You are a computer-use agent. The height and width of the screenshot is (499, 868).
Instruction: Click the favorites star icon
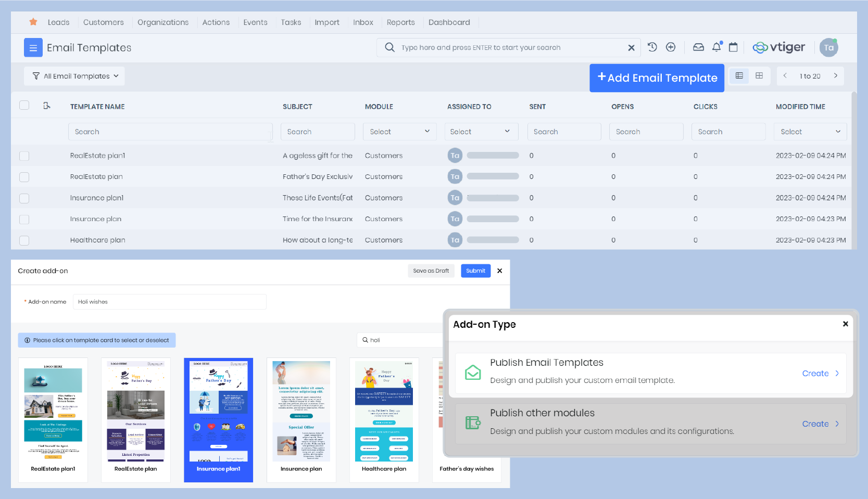[x=33, y=22]
